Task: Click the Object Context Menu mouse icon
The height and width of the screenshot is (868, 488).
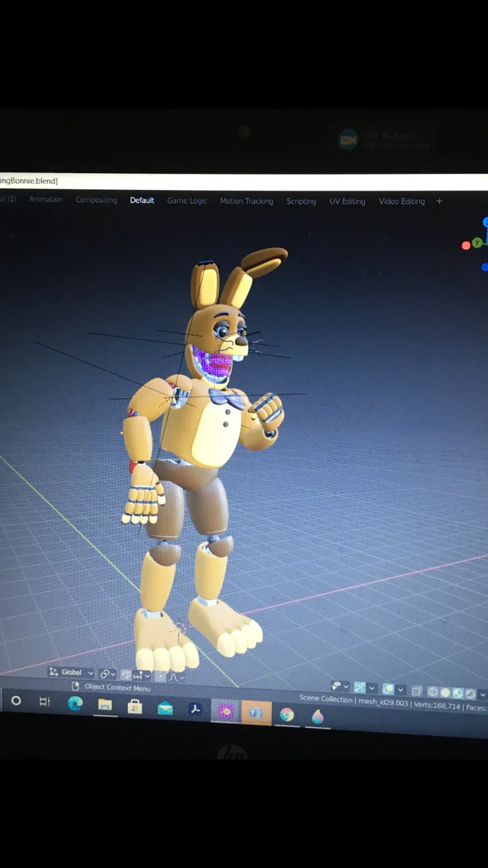Action: click(x=75, y=686)
